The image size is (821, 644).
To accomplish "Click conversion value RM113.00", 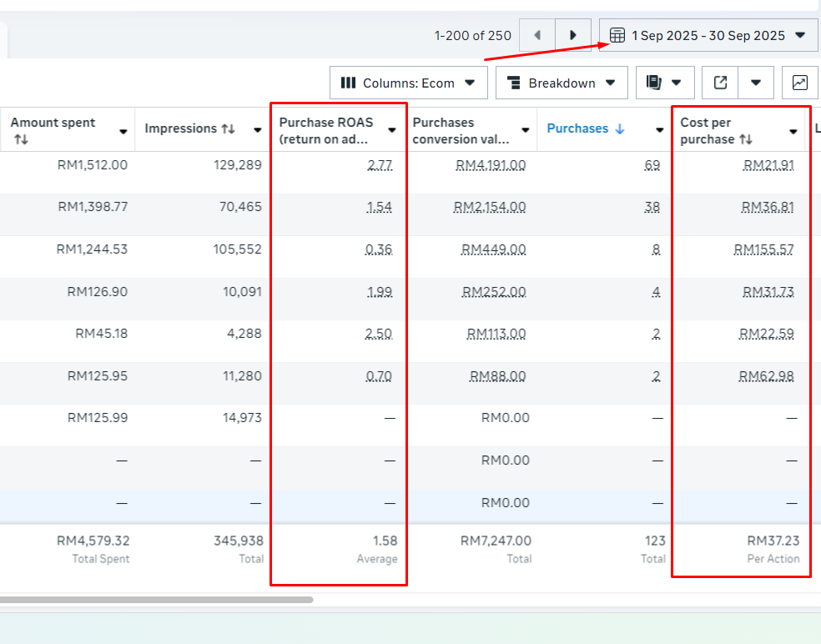I will 496,334.
